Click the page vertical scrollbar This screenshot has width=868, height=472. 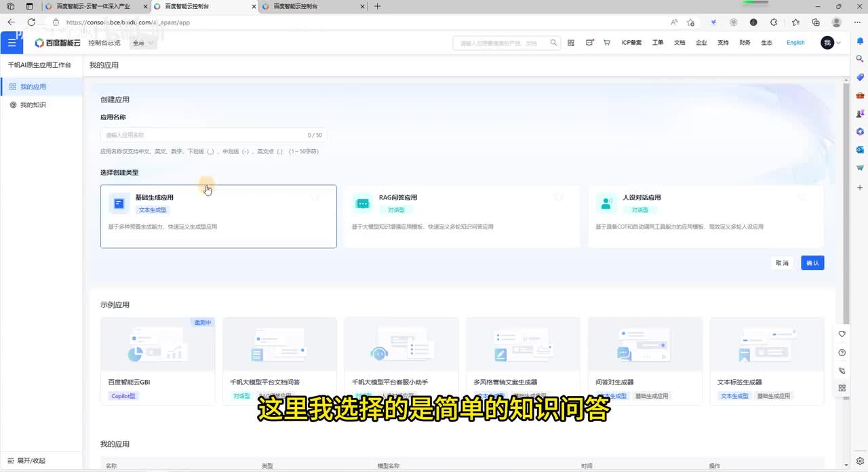click(845, 203)
